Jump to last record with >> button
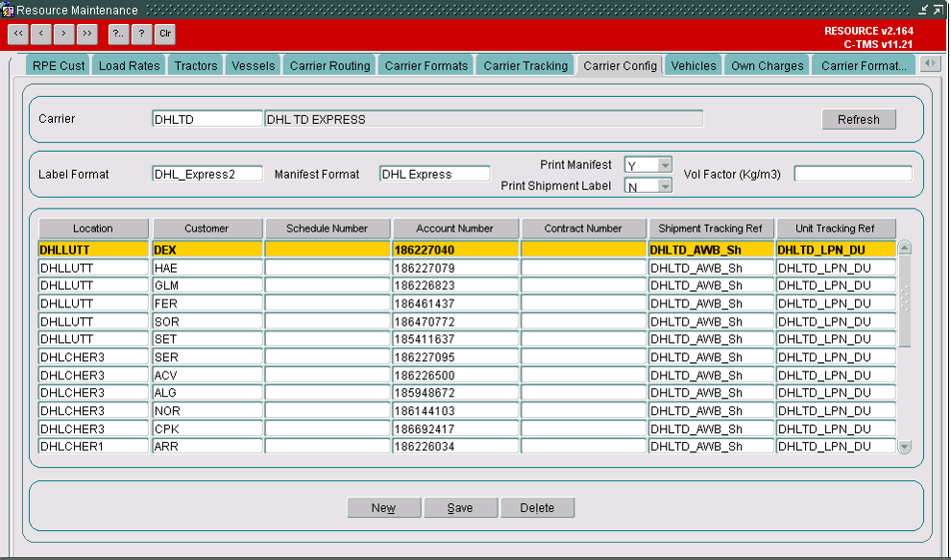This screenshot has height=560, width=951. pos(86,34)
